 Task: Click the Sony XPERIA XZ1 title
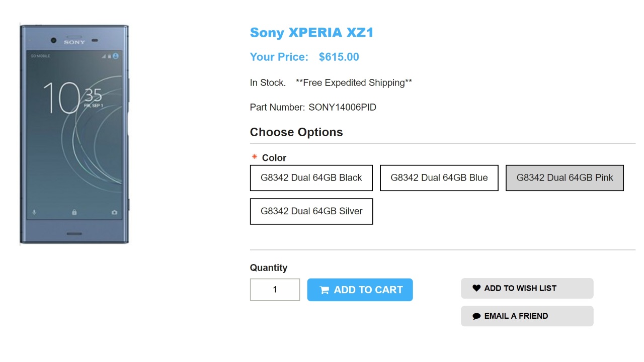coord(311,33)
